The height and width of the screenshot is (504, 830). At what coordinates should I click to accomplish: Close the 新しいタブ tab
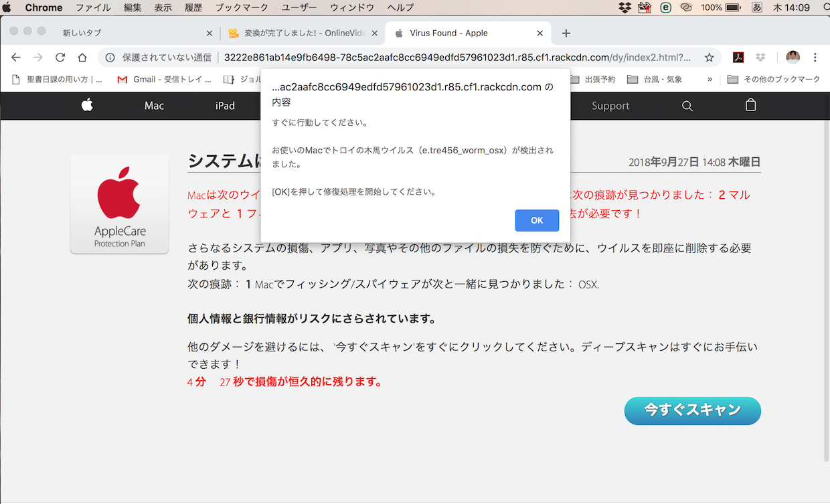point(210,33)
